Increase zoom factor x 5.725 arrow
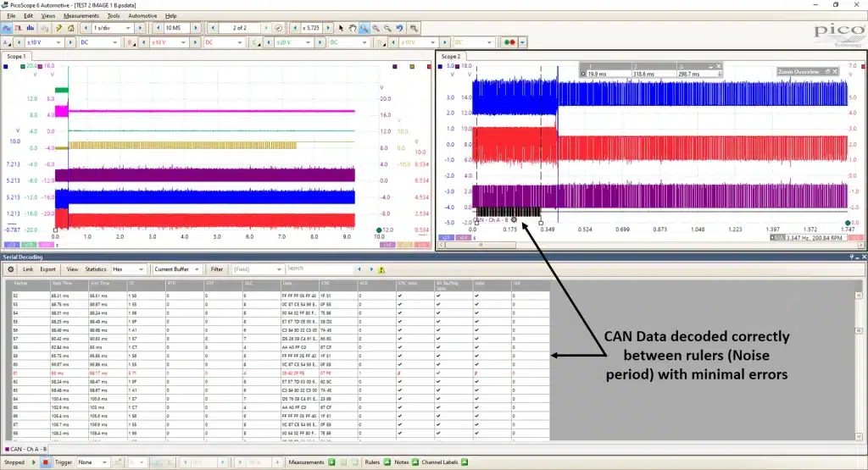Image resolution: width=868 pixels, height=470 pixels. click(328, 28)
